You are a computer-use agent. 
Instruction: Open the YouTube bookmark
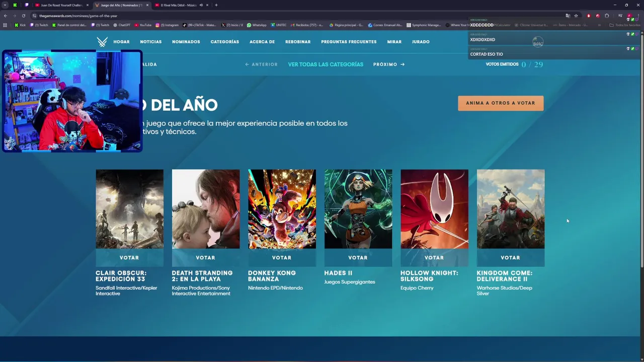pos(143,25)
